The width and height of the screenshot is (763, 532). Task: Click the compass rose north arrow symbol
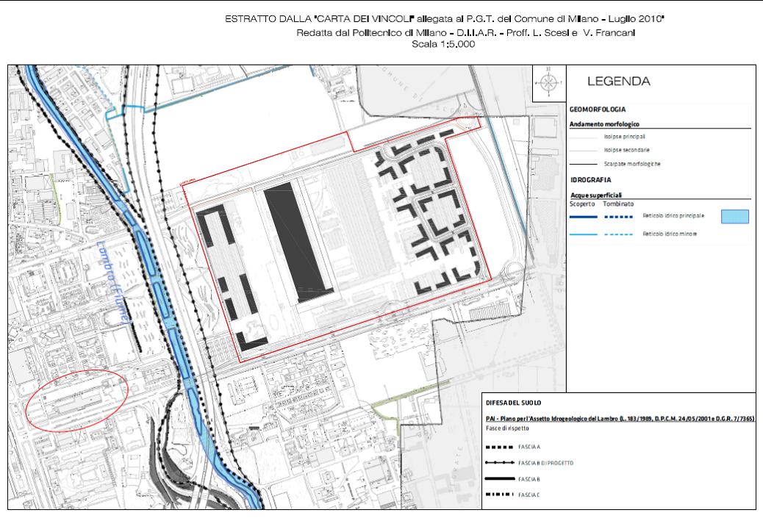(x=550, y=81)
